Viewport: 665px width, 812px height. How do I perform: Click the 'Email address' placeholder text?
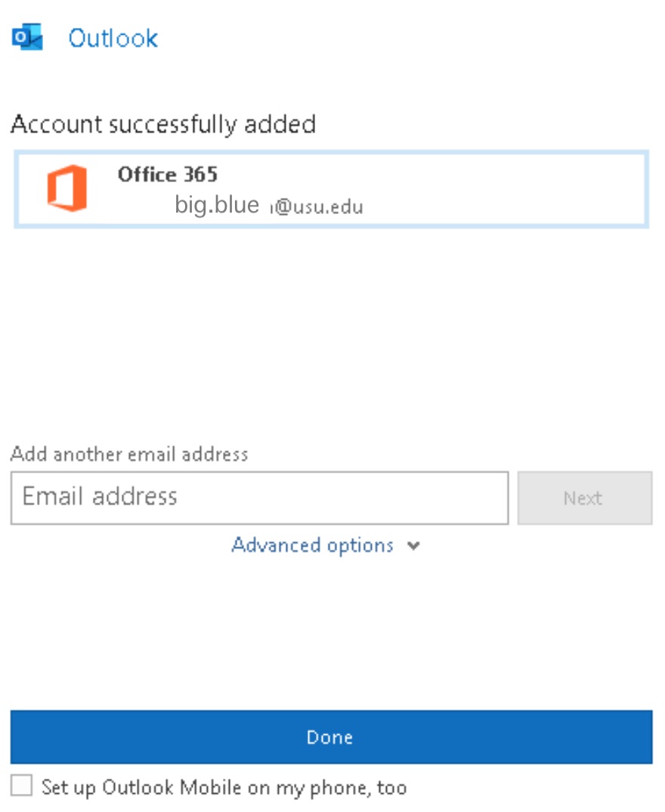click(100, 496)
